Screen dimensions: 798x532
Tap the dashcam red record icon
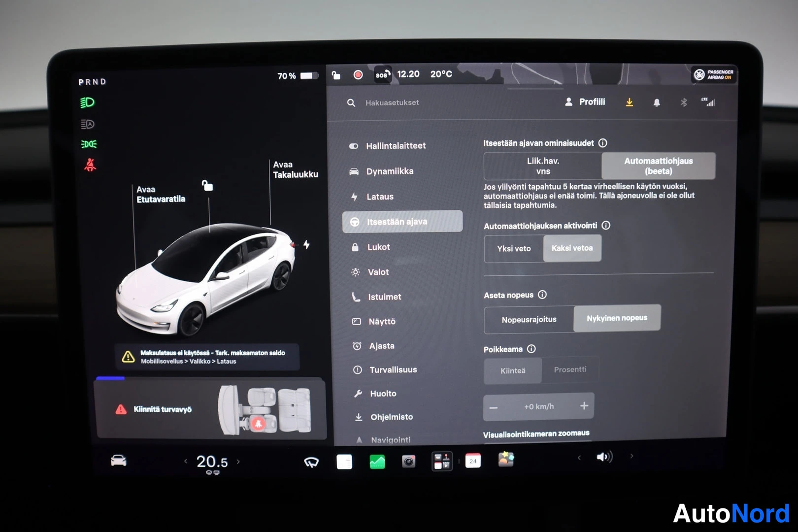pyautogui.click(x=358, y=74)
